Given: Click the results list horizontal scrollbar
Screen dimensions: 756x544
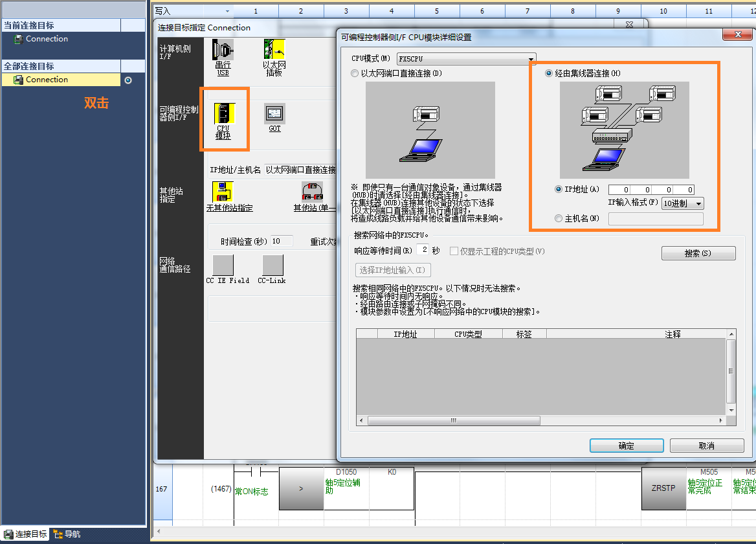Looking at the screenshot, I should (453, 420).
